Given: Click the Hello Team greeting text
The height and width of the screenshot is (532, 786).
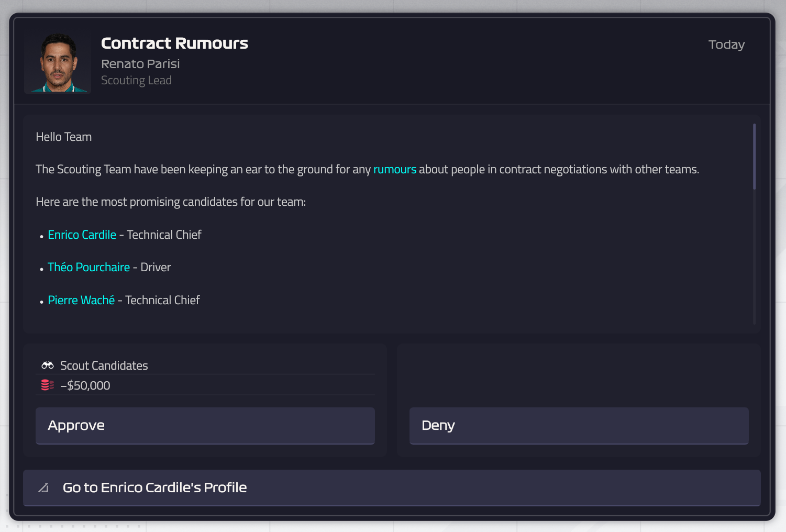Looking at the screenshot, I should [64, 137].
